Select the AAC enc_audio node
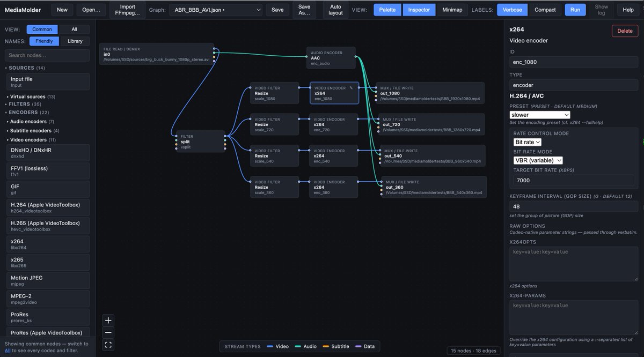 point(331,57)
